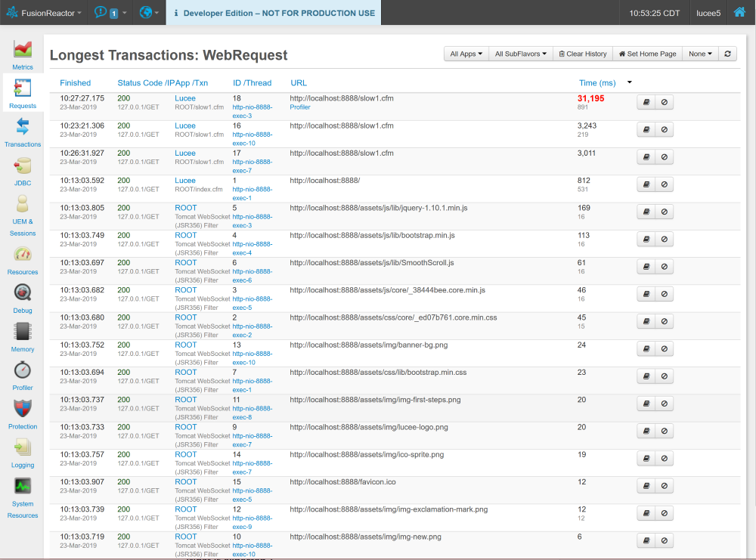Click the Time (ms) sort arrow
Image resolution: width=756 pixels, height=560 pixels.
click(629, 82)
